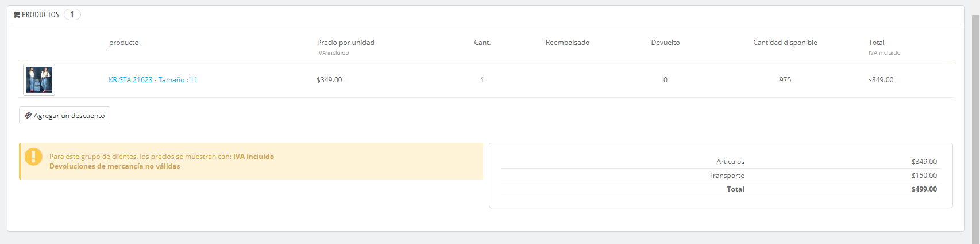Click the available quantity value 975
Screen dimensions: 980x244
pos(785,80)
